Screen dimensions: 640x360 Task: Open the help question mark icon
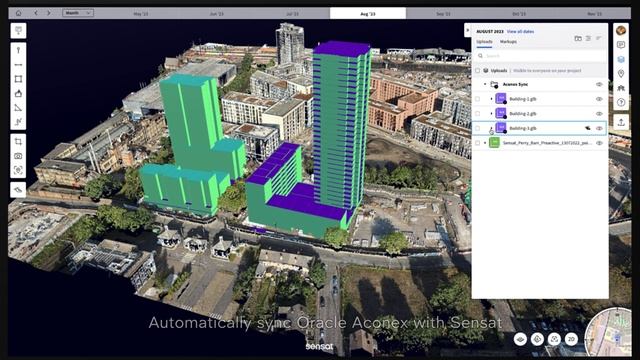point(621,102)
